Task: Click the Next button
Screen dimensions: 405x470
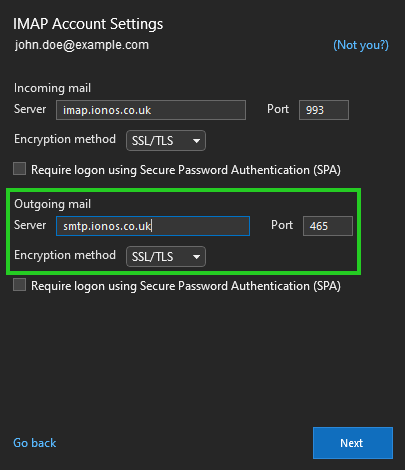Action: tap(353, 443)
